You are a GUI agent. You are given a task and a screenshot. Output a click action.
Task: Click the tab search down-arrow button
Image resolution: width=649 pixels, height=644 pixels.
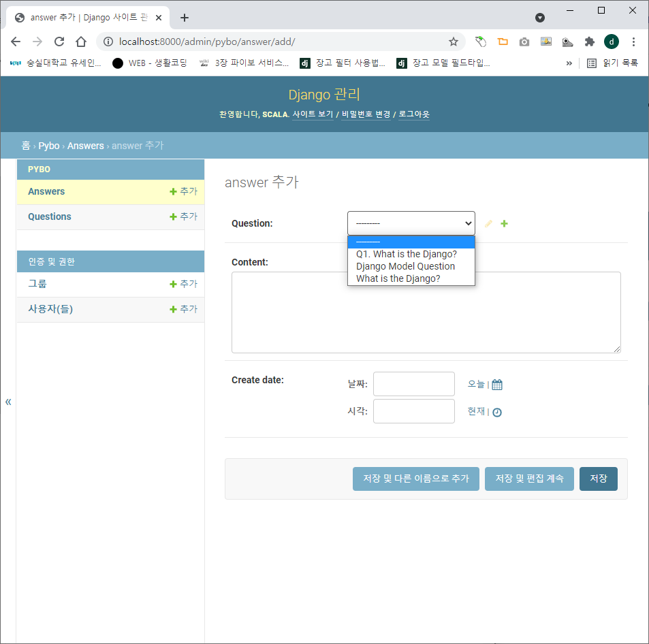[540, 18]
